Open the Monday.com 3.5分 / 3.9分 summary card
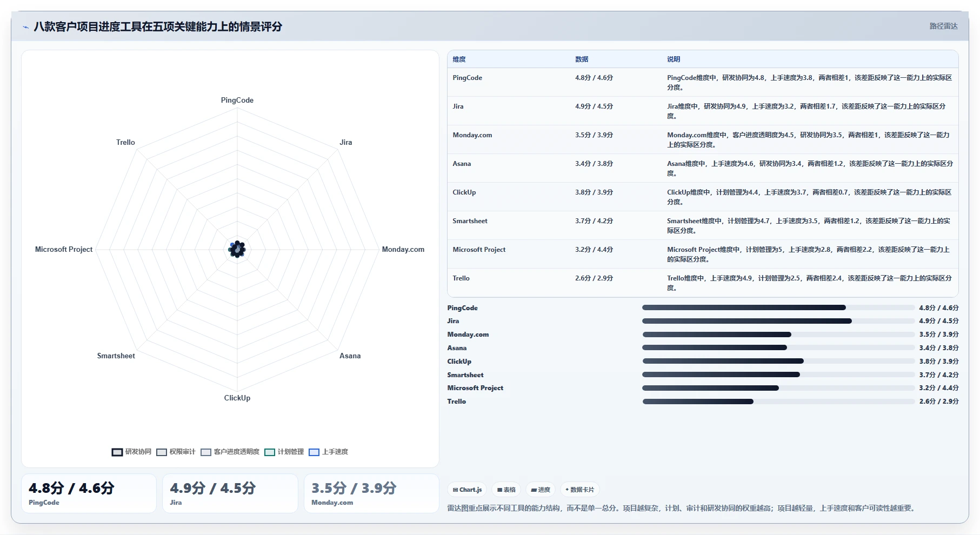980x535 pixels. pos(371,493)
